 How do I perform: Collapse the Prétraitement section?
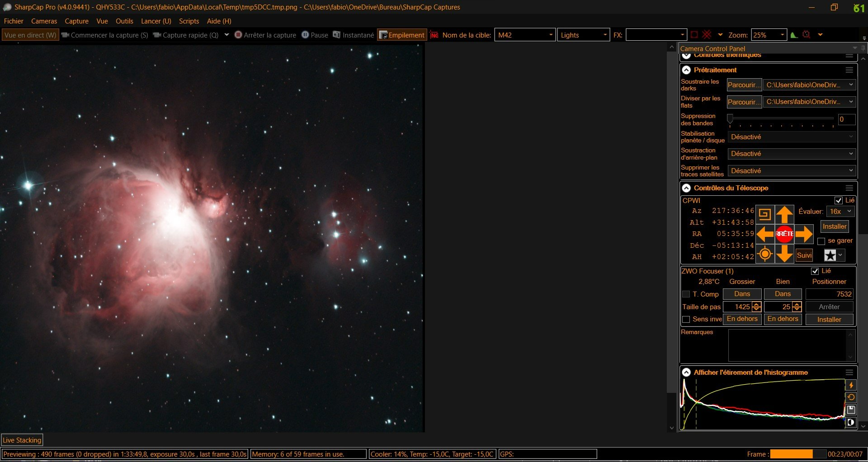(x=686, y=70)
